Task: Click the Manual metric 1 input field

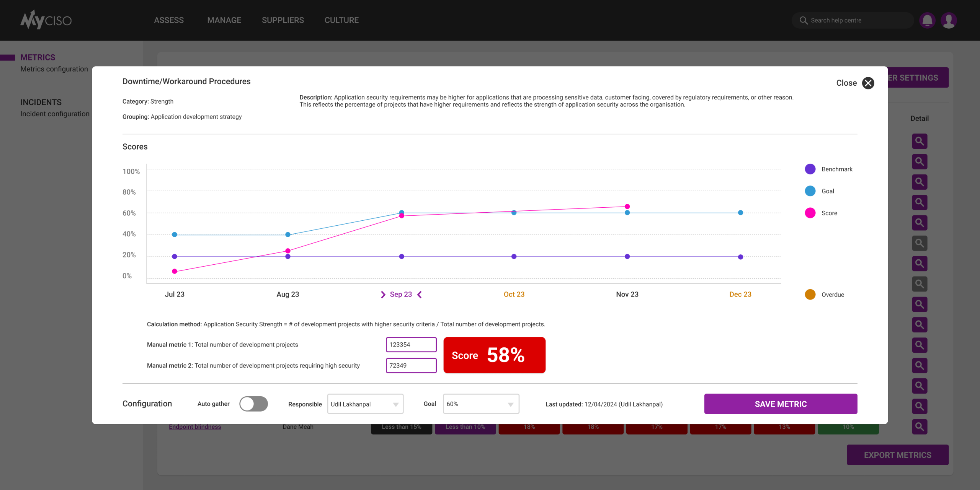Action: click(x=411, y=345)
